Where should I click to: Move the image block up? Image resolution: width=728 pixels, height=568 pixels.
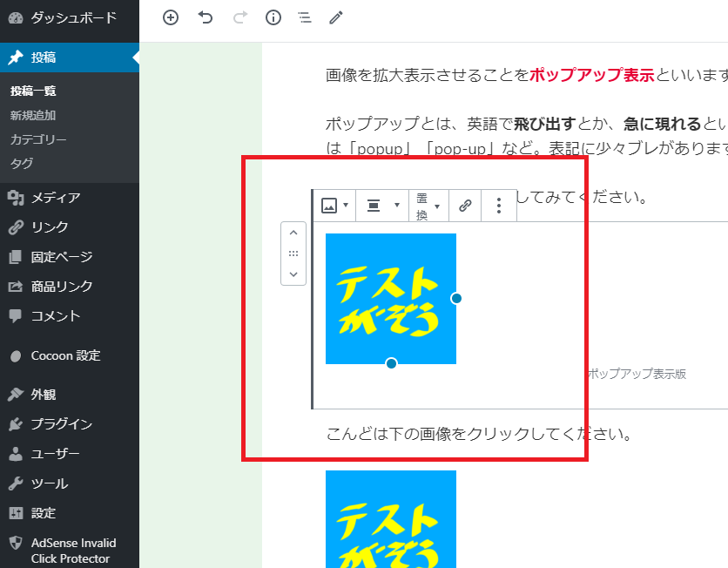pyautogui.click(x=293, y=233)
